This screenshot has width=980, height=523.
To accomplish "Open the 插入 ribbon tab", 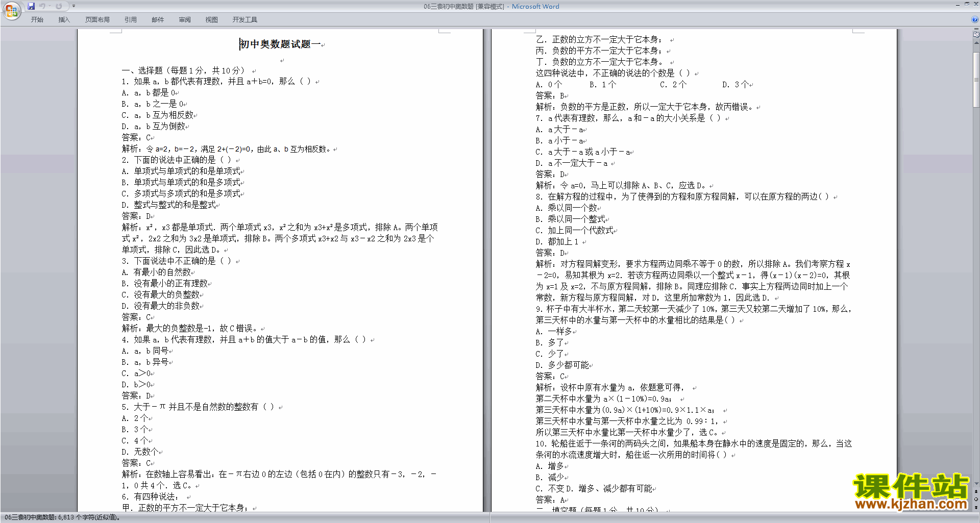I will 64,19.
